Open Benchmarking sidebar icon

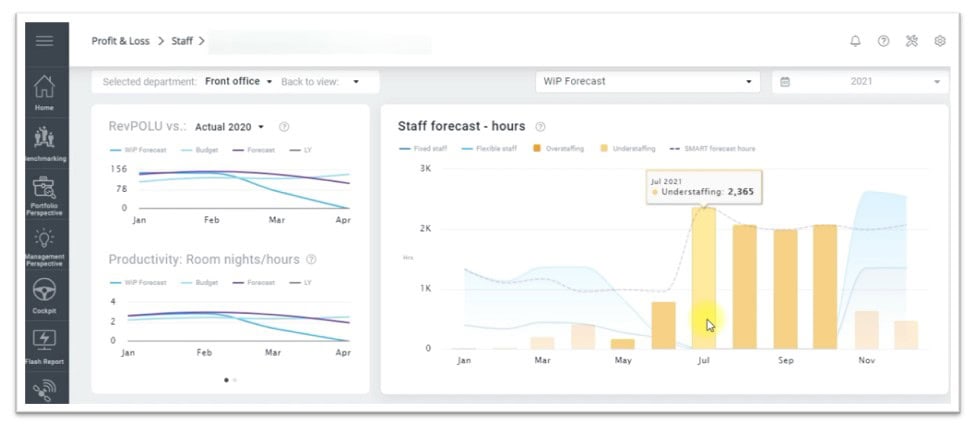[x=44, y=139]
